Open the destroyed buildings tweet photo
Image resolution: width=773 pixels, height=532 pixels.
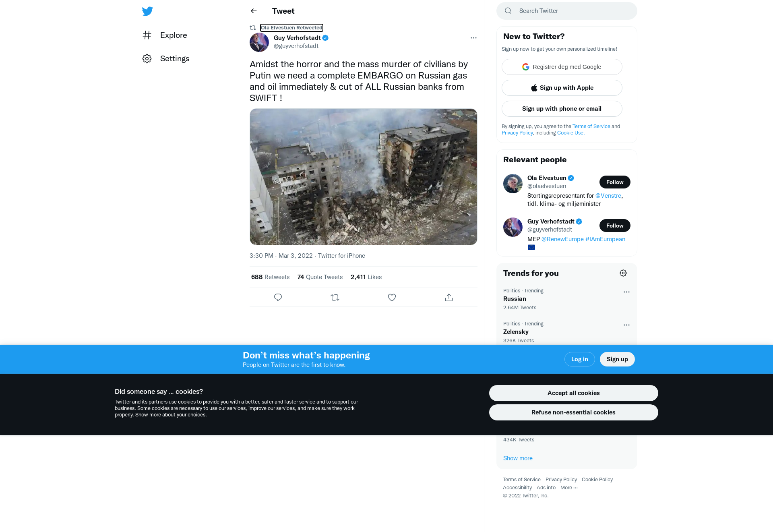[x=363, y=177]
